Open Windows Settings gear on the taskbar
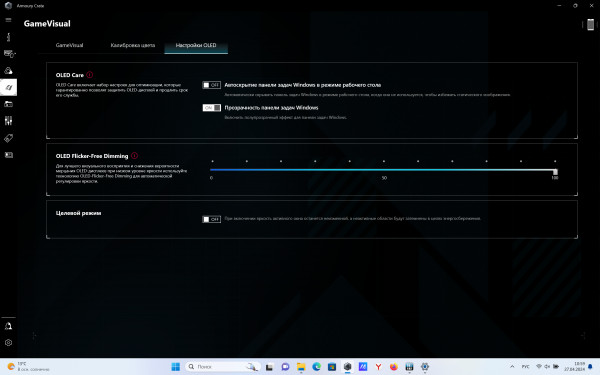Screen dimensions: 600x375 click(x=425, y=367)
